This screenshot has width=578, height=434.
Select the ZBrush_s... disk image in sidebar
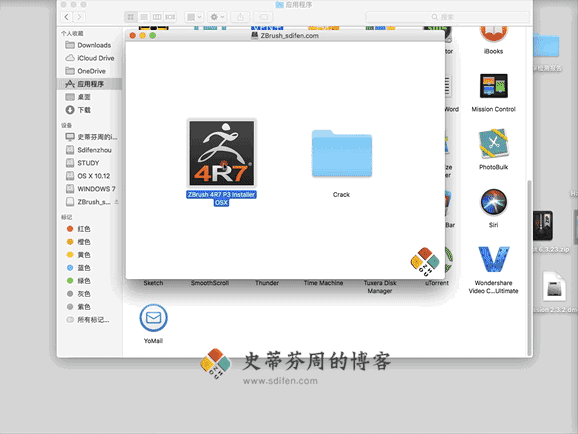pyautogui.click(x=89, y=202)
